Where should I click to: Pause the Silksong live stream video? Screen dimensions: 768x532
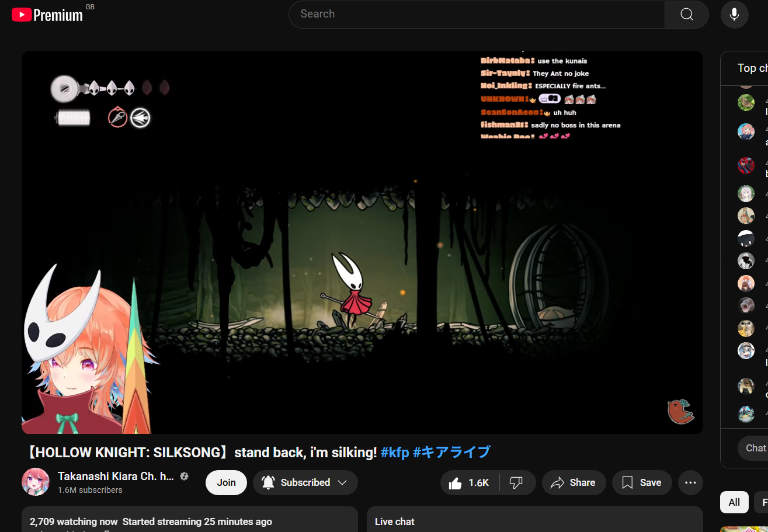(x=362, y=242)
